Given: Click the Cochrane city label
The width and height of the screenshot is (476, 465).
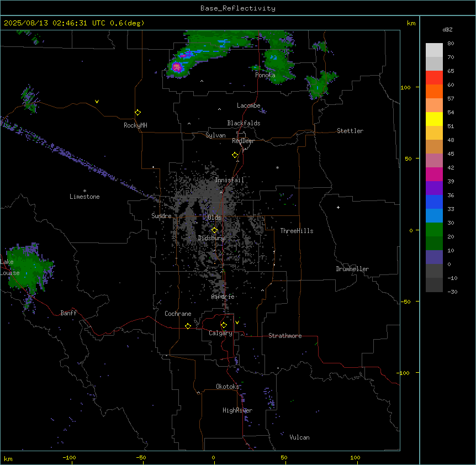Looking at the screenshot, I should 178,314.
